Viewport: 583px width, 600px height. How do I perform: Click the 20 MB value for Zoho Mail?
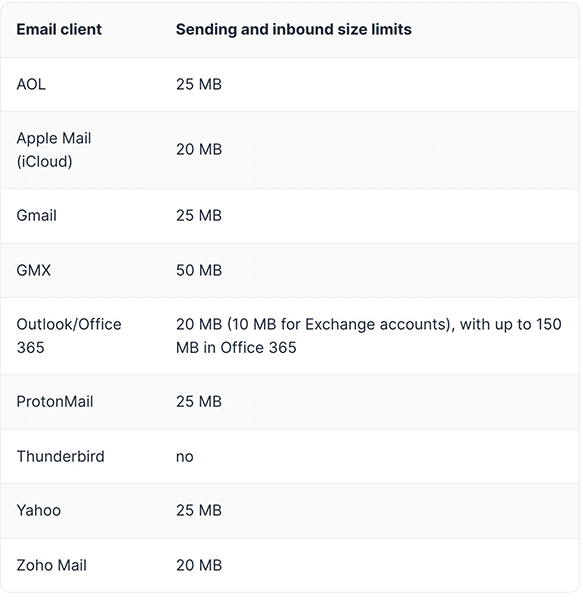pos(199,565)
